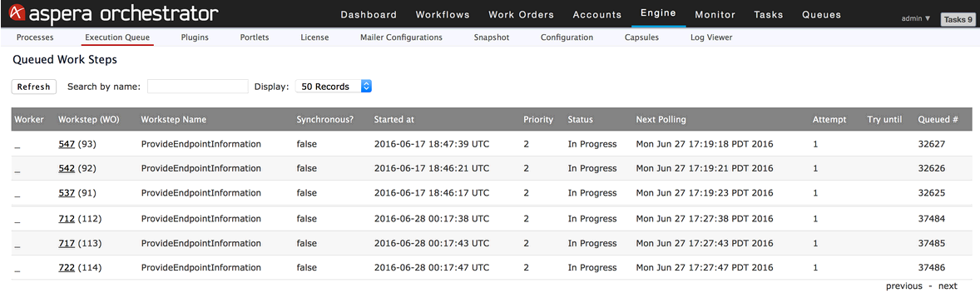Open the Plugins tab

195,37
